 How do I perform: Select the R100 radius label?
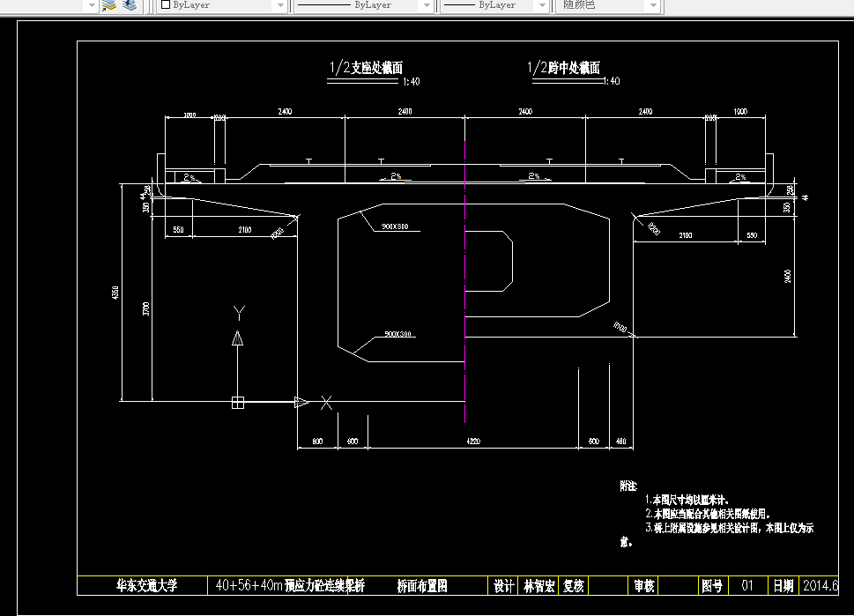coord(620,327)
